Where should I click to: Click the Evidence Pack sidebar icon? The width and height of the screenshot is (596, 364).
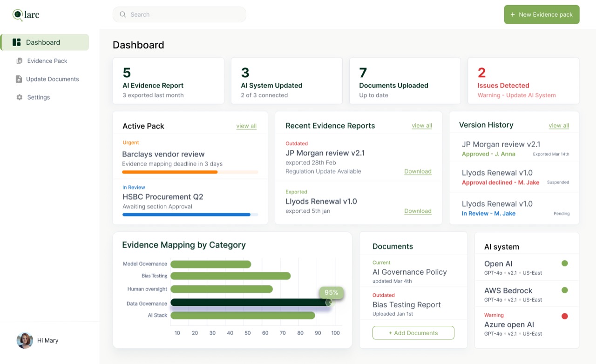(19, 61)
